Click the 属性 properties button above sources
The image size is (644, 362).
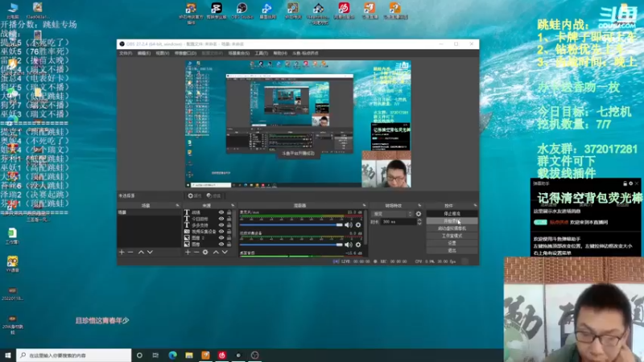point(195,195)
